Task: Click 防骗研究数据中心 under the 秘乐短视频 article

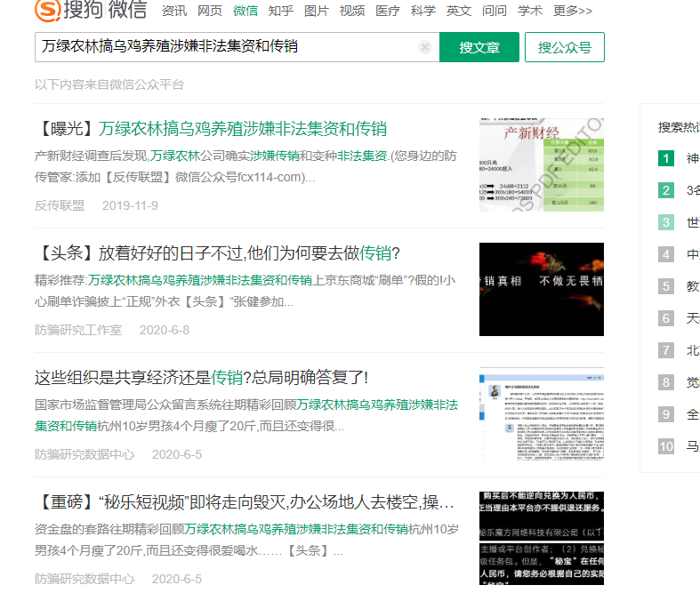Action: pyautogui.click(x=84, y=579)
